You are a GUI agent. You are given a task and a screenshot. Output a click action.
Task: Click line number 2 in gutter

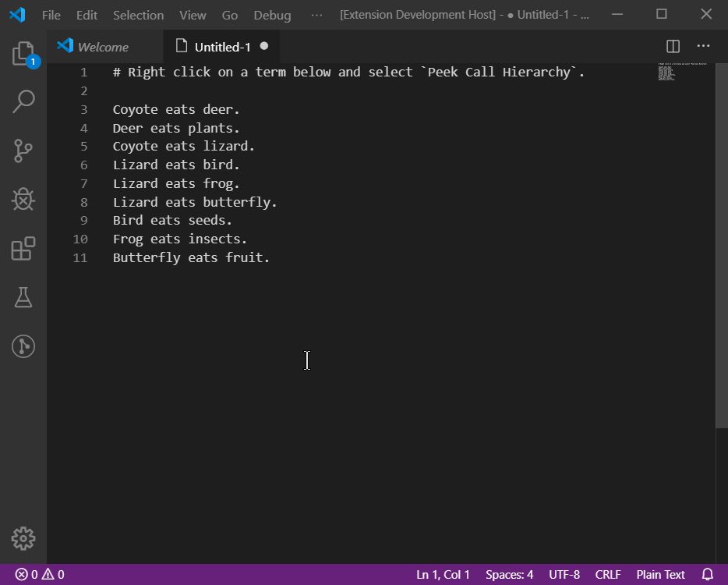[x=83, y=91]
